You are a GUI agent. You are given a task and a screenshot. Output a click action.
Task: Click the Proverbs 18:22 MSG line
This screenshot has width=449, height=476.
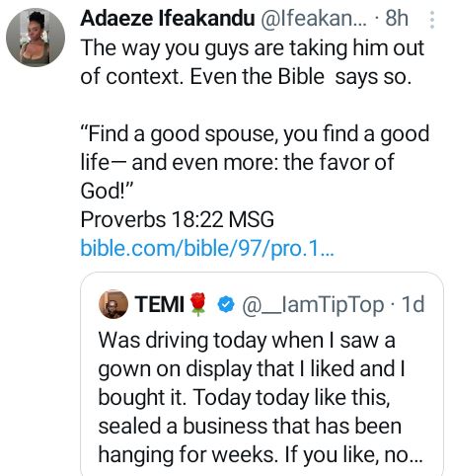(x=177, y=219)
